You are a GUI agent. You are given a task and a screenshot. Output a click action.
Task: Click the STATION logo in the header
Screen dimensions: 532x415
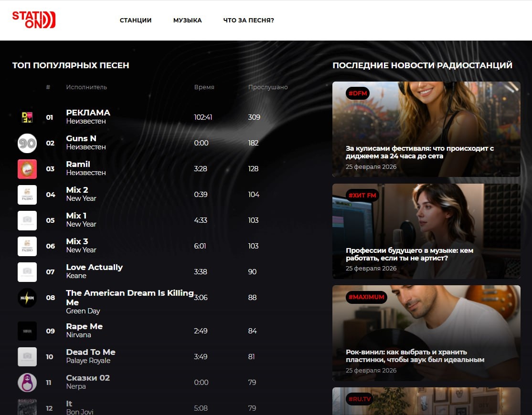point(33,20)
